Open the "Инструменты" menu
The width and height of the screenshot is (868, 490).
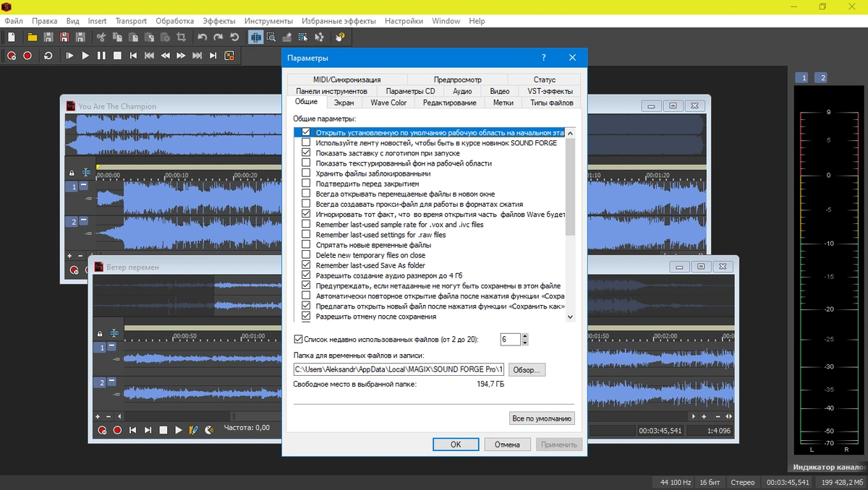coord(268,21)
